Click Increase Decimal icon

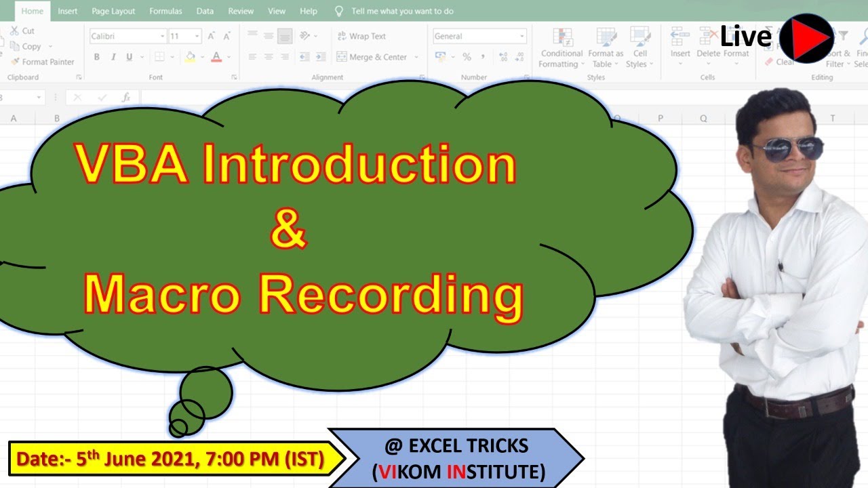(x=502, y=57)
